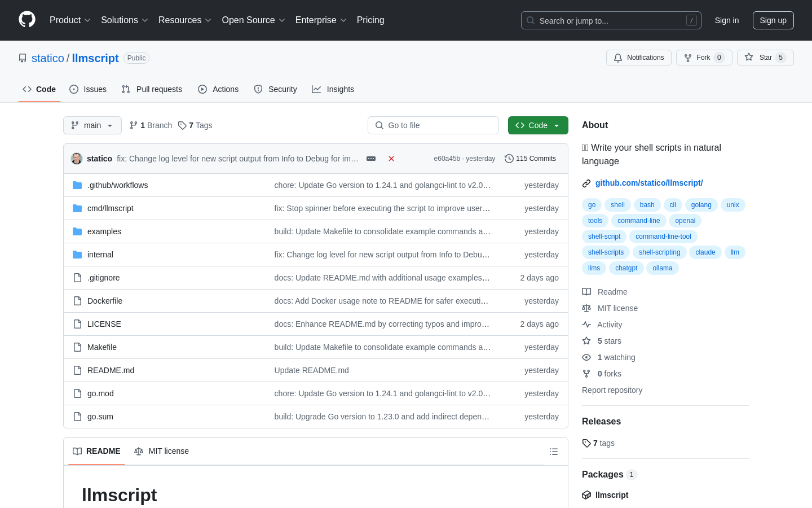Open the README.md file
Viewport: 812px width, 508px height.
coord(111,370)
